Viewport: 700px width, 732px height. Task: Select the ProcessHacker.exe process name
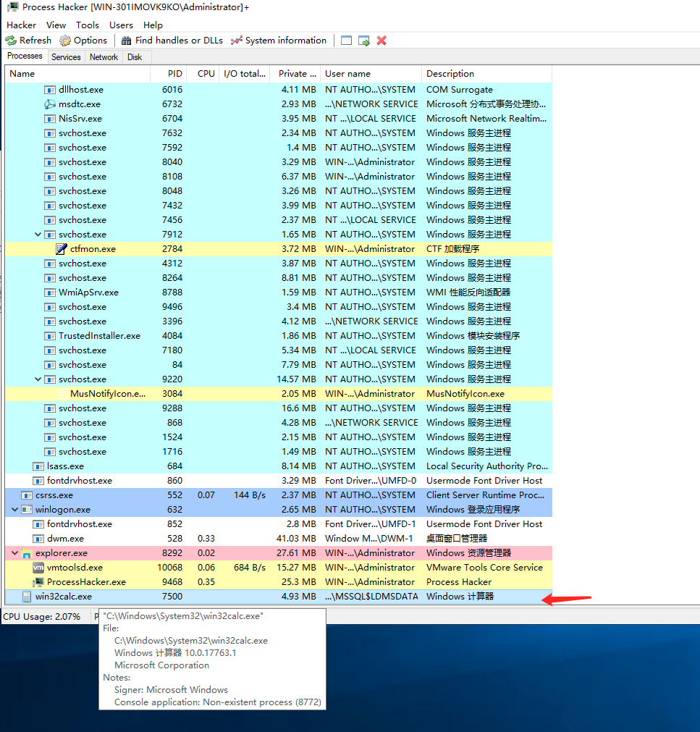(x=86, y=582)
